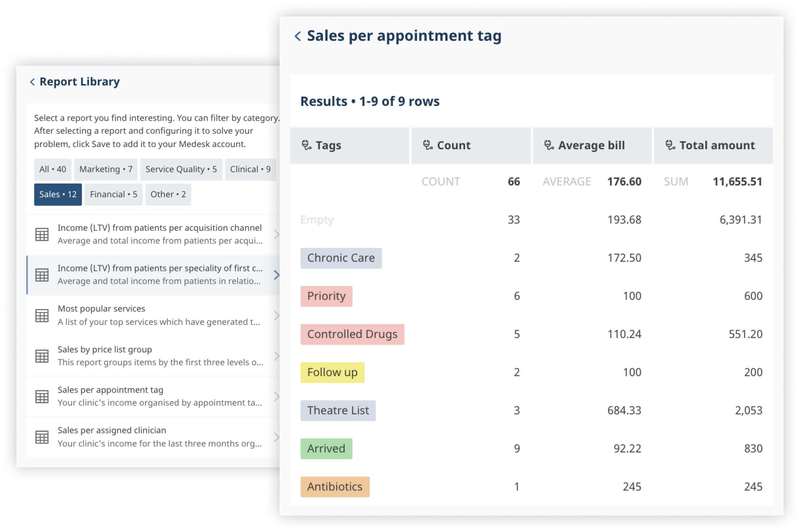The height and width of the screenshot is (532, 800).
Task: Open the Most popular services report via its chevron
Action: click(276, 316)
